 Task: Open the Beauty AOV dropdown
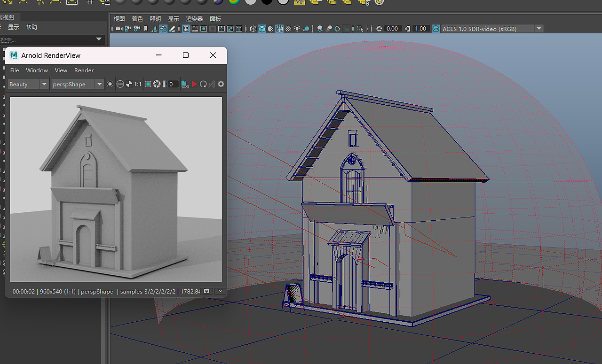(28, 84)
